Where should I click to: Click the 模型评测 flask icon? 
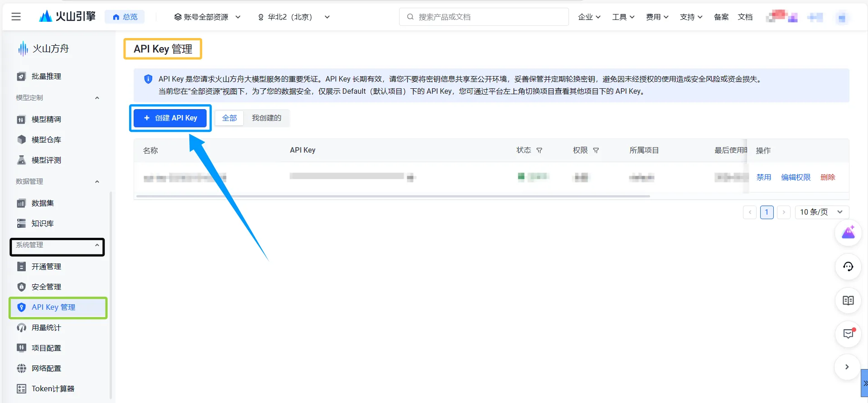point(21,160)
